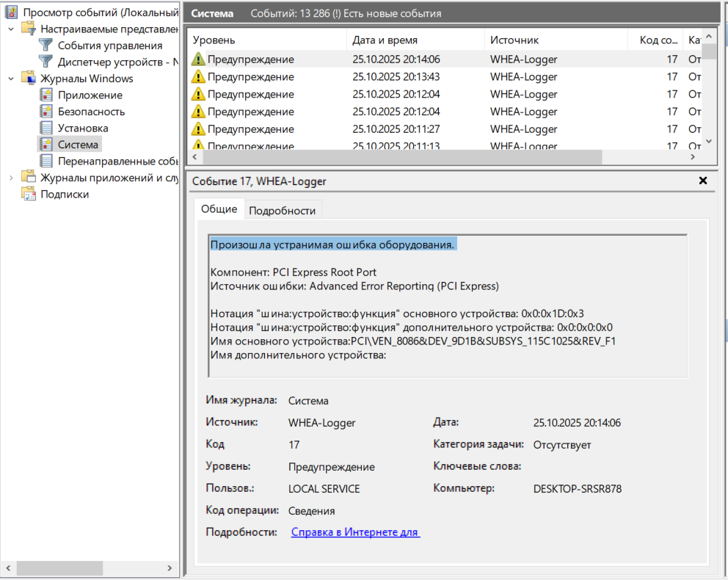The height and width of the screenshot is (580, 728).
Task: Click the tree pane horizontal scroll right arrow
Action: click(x=170, y=568)
